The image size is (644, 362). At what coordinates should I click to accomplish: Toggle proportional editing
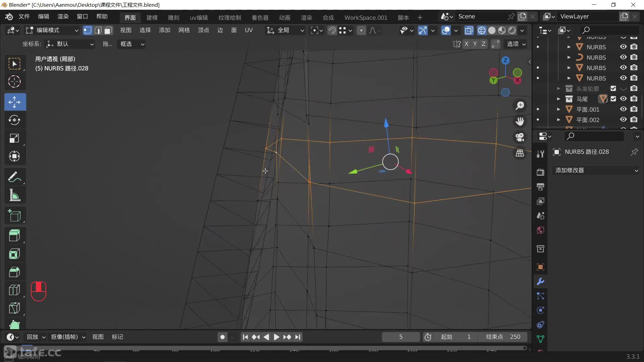click(x=361, y=31)
